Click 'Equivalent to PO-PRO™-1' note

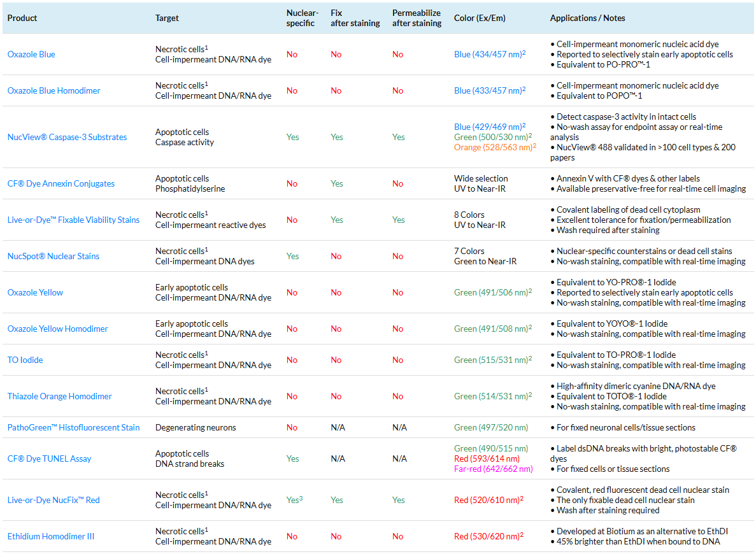tap(603, 64)
